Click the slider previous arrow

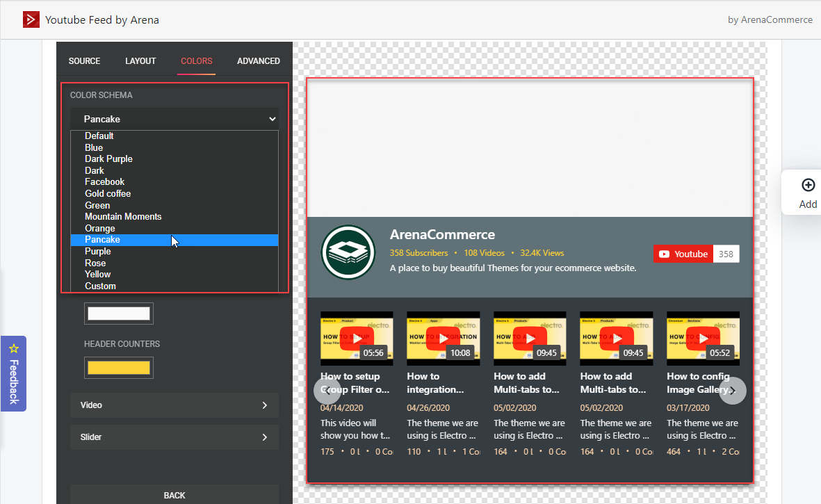[327, 391]
